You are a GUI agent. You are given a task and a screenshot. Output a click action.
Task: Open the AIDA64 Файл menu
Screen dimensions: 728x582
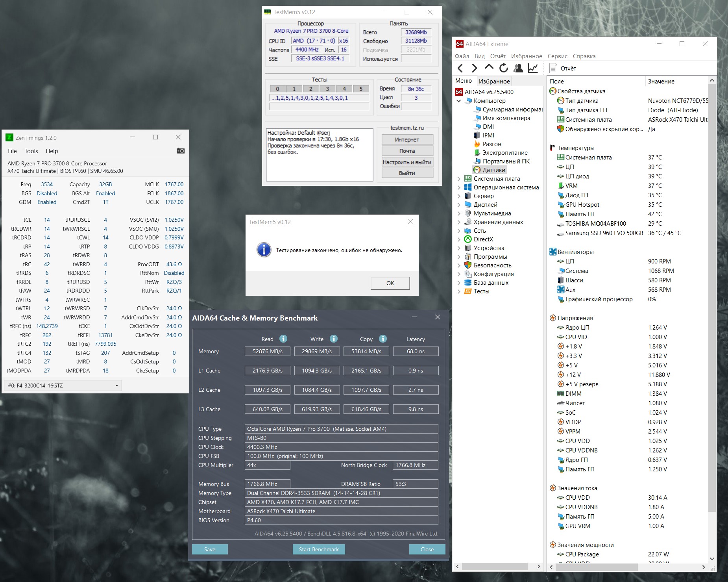coord(462,56)
